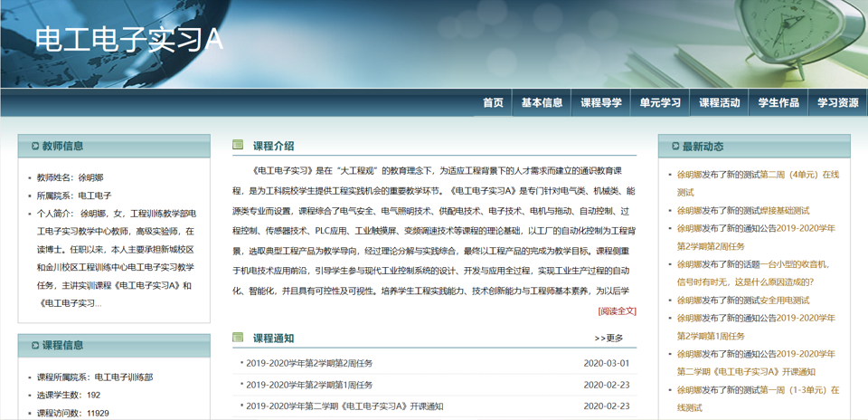Screen dimensions: 868x420
Task: Open 学习资源 in the top navigation
Action: (837, 103)
